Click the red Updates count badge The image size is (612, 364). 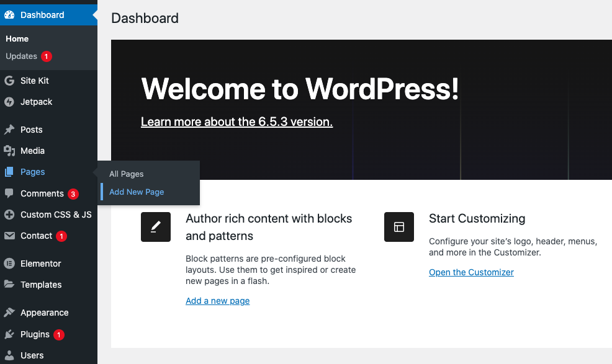47,56
